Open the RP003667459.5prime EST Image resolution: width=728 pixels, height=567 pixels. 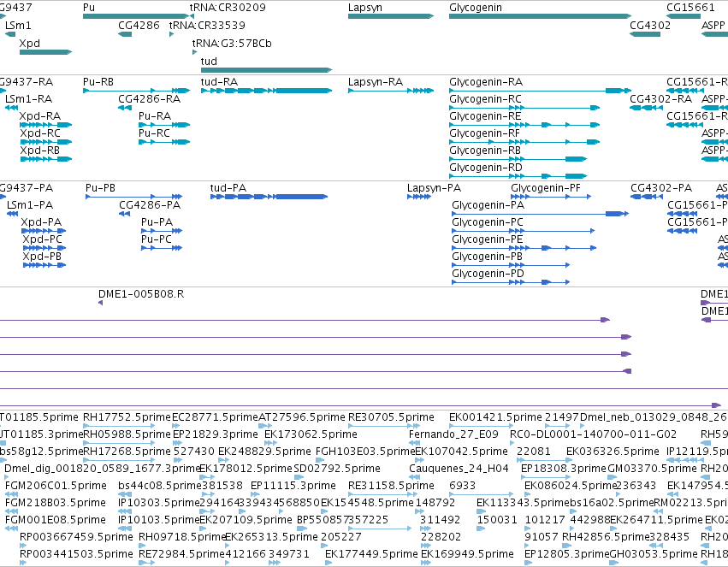click(x=23, y=546)
